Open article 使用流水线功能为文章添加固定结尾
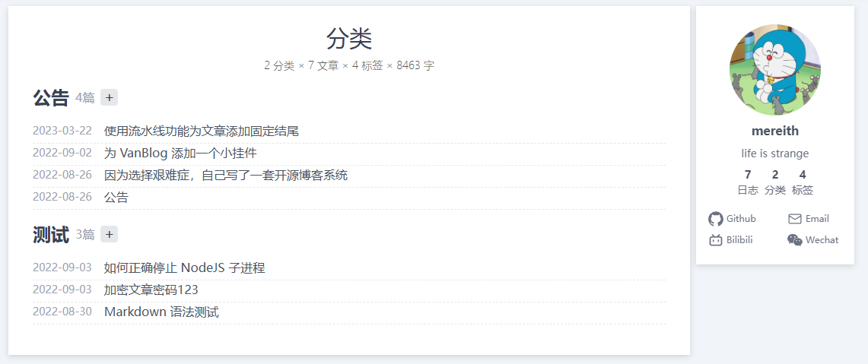This screenshot has width=868, height=364. click(x=202, y=131)
